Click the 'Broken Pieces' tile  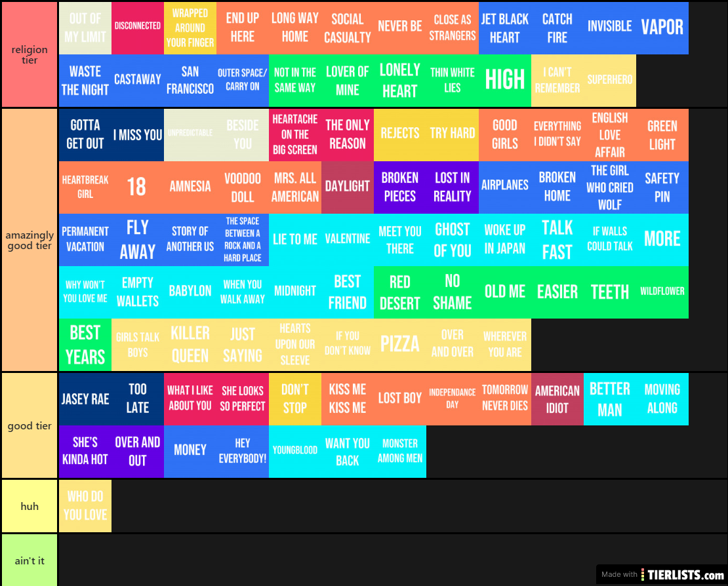pyautogui.click(x=400, y=187)
